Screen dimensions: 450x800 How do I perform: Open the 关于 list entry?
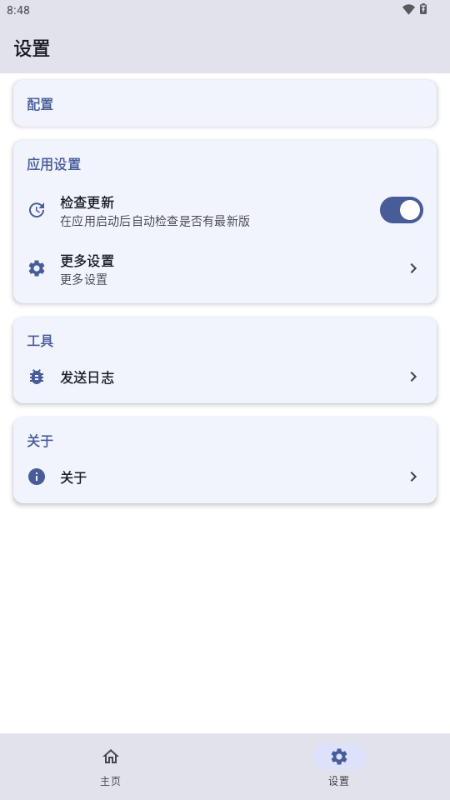point(225,477)
